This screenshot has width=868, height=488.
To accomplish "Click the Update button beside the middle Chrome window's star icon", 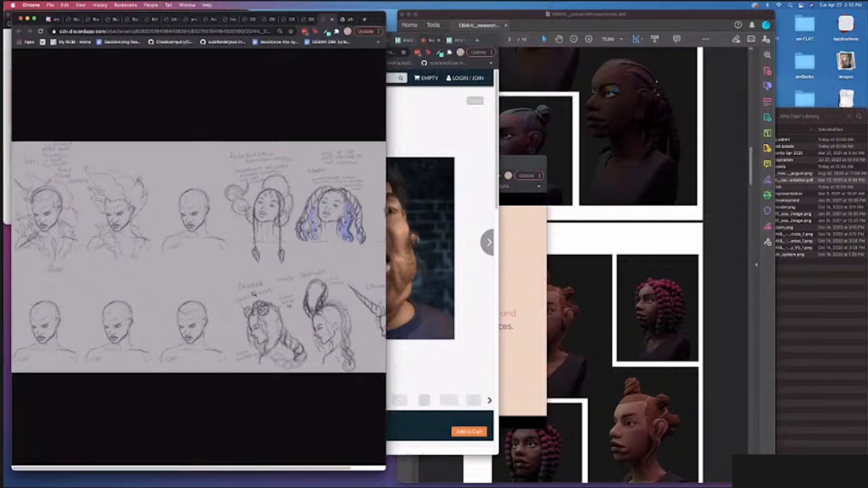I will [x=480, y=52].
